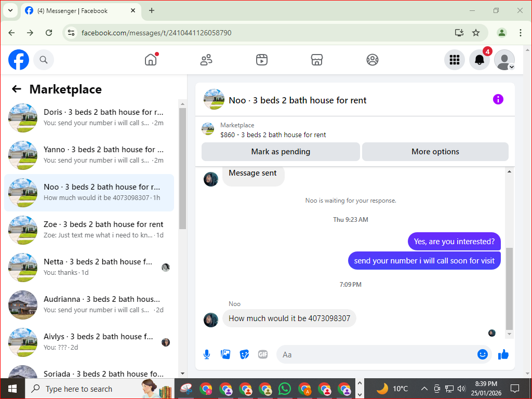Click the chat list scrollbar thumb
The image size is (532, 399).
click(182, 169)
